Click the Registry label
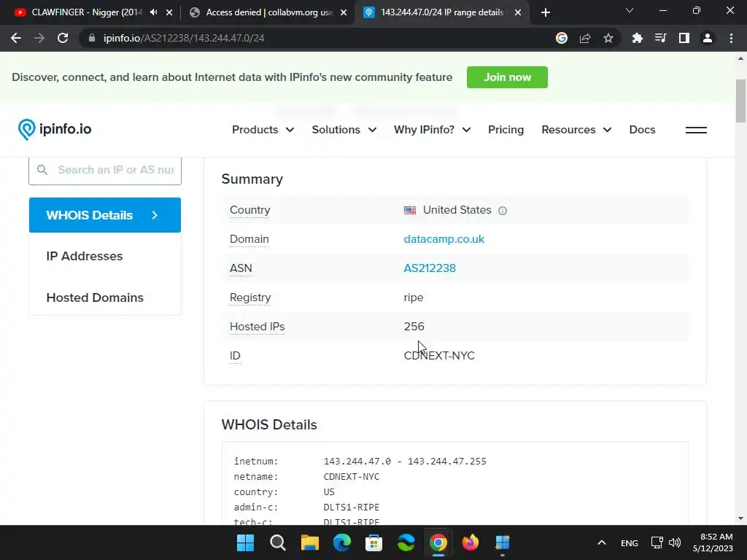The height and width of the screenshot is (560, 747). point(250,297)
